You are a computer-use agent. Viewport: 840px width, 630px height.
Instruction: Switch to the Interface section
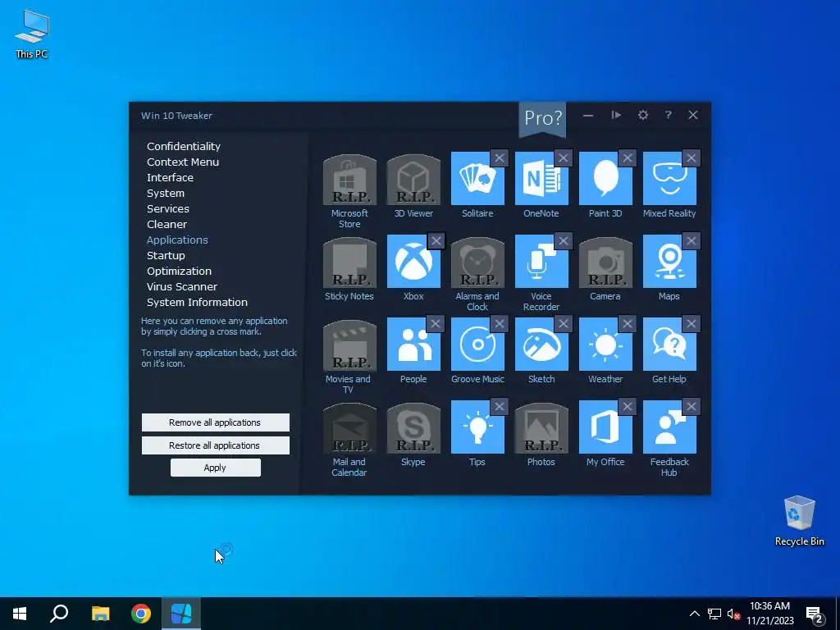tap(170, 177)
